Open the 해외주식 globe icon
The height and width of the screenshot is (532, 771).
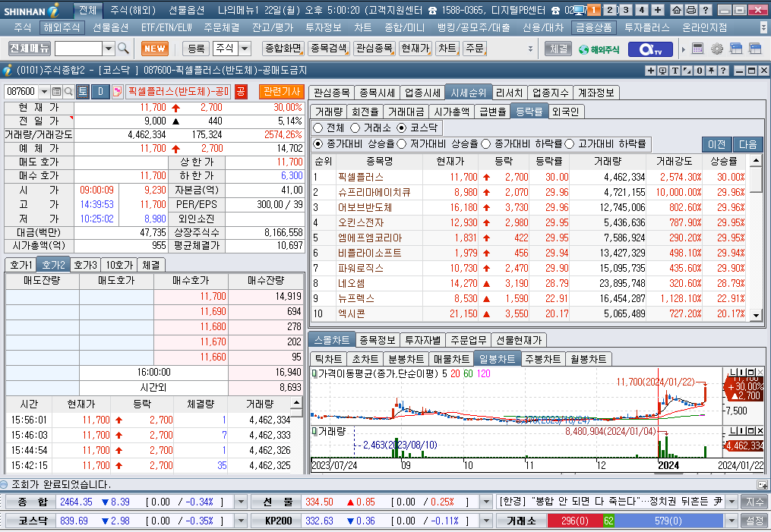pyautogui.click(x=599, y=49)
